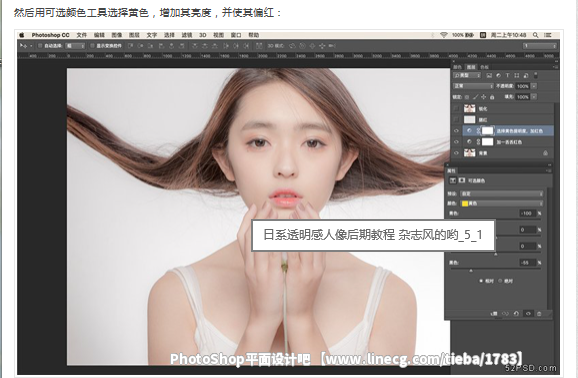Click the clip-to-layer icon in Properties panel
This screenshot has height=378, width=578.
click(494, 313)
